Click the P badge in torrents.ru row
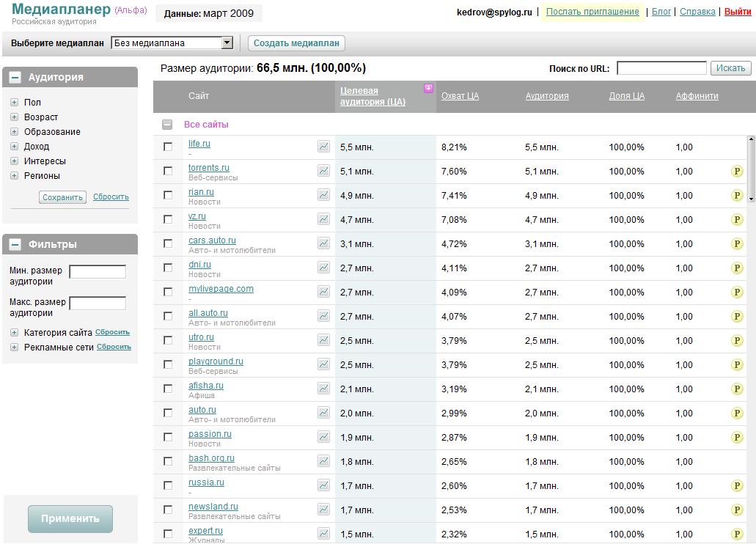Image resolution: width=756 pixels, height=544 pixels. point(737,172)
